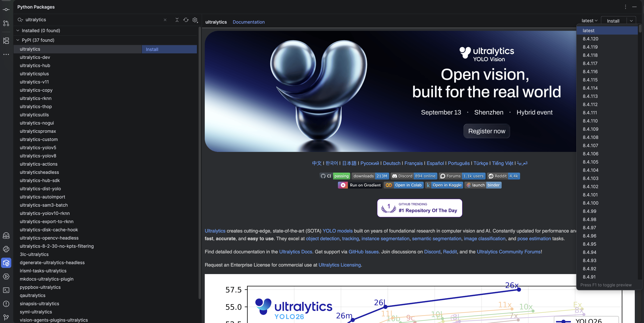Open the Ultralytics Docs link
Image resolution: width=644 pixels, height=323 pixels.
(x=296, y=252)
